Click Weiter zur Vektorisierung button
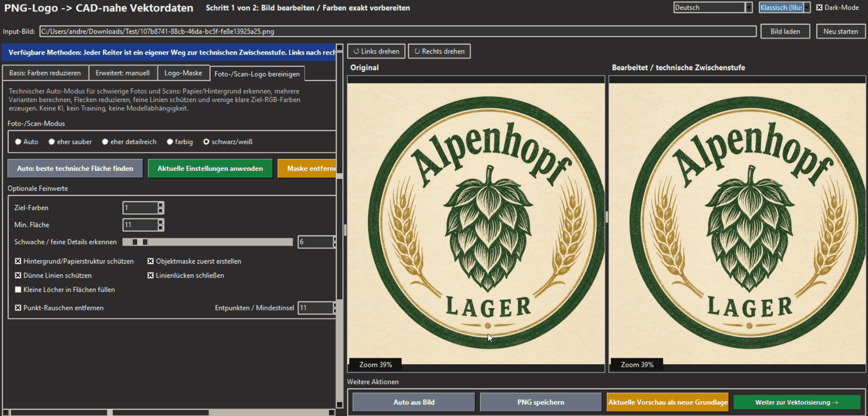Viewport: 868px width, 416px height. coord(797,402)
